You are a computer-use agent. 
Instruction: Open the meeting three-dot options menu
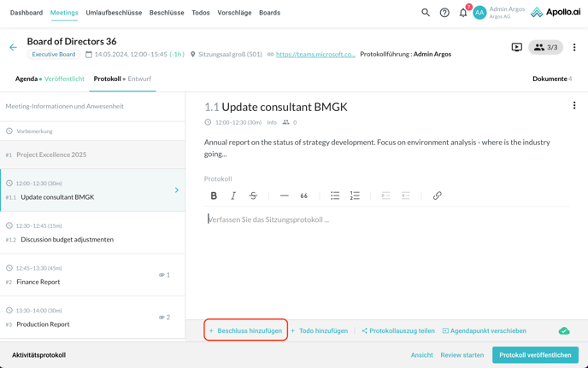[x=574, y=48]
